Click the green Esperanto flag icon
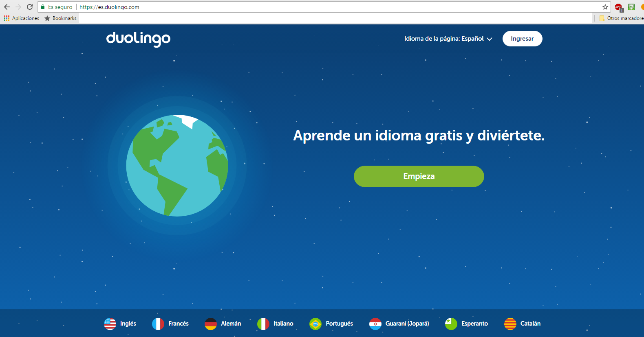 [x=451, y=324]
